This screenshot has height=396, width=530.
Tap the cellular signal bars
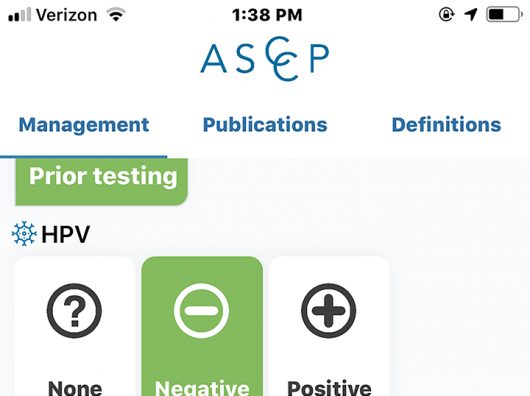[x=20, y=15]
